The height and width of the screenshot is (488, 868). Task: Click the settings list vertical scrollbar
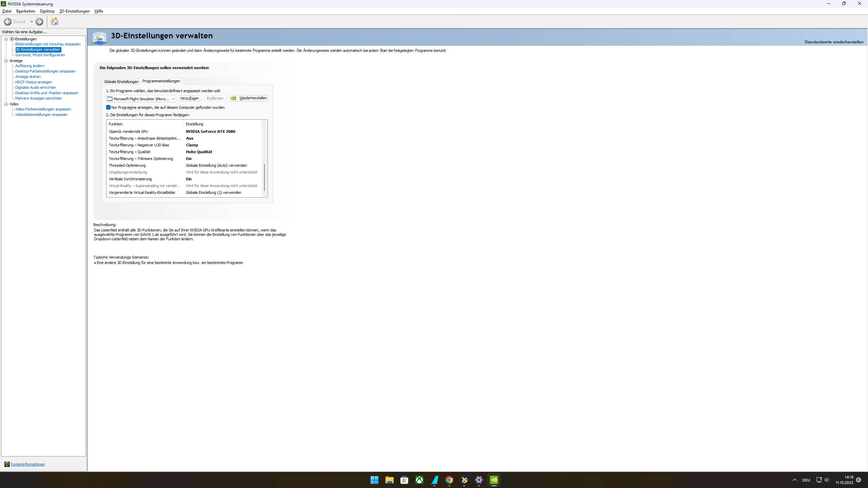pos(264,178)
